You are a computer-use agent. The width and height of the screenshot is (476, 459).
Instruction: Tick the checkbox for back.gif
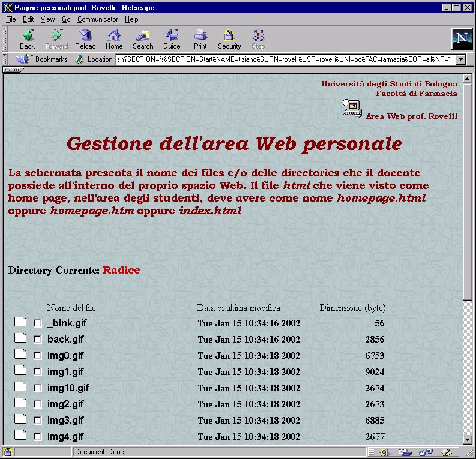(x=37, y=340)
